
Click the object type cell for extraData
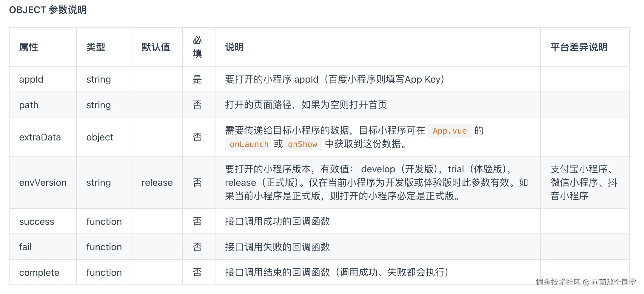(x=100, y=137)
